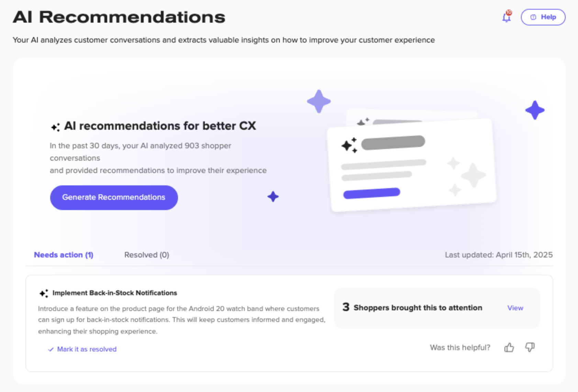Switch to the Needs action tab

point(64,255)
